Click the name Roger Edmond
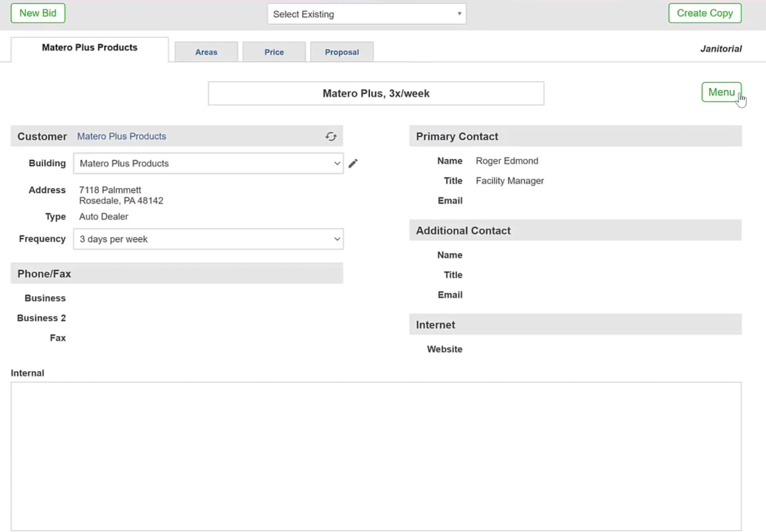This screenshot has height=532, width=766. pos(507,161)
